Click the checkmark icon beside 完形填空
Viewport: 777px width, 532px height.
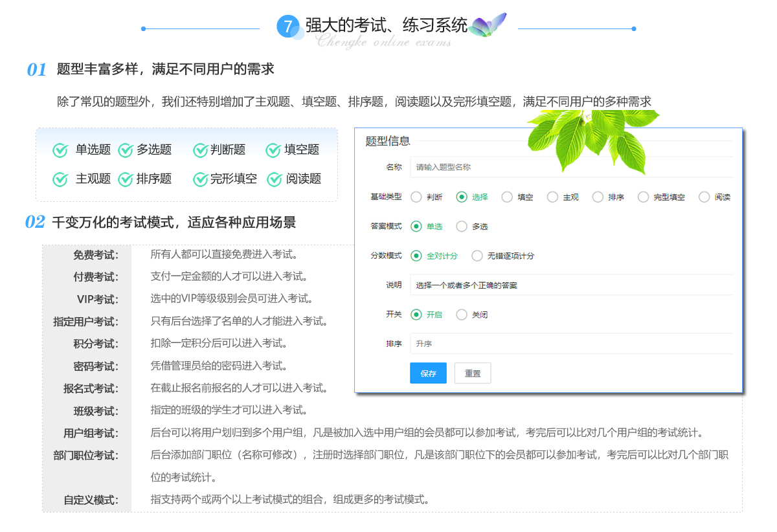pyautogui.click(x=200, y=179)
